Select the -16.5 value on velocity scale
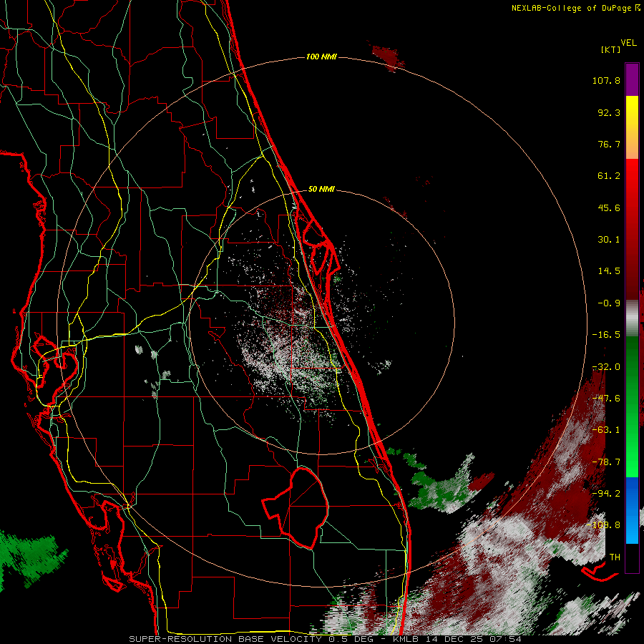This screenshot has height=644, width=644. (606, 335)
